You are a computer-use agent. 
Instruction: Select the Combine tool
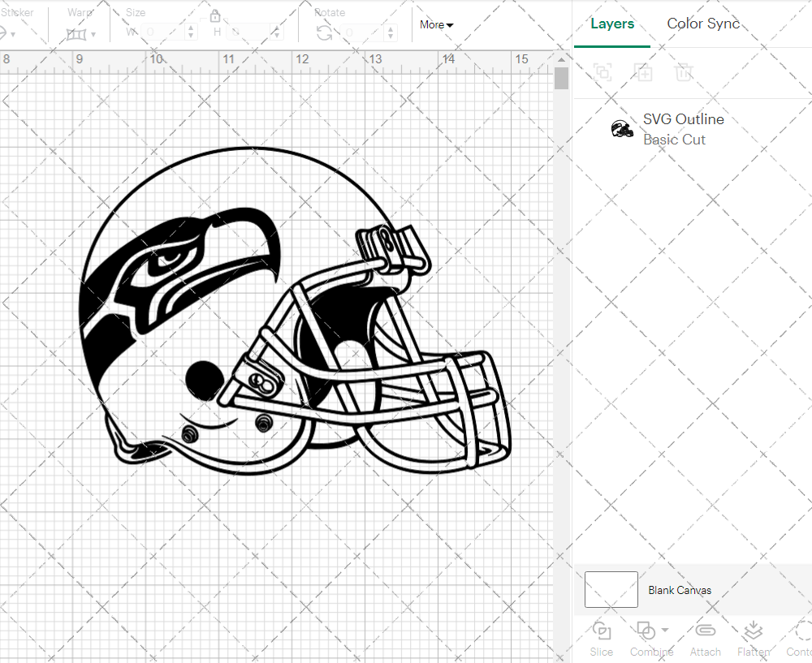click(646, 631)
